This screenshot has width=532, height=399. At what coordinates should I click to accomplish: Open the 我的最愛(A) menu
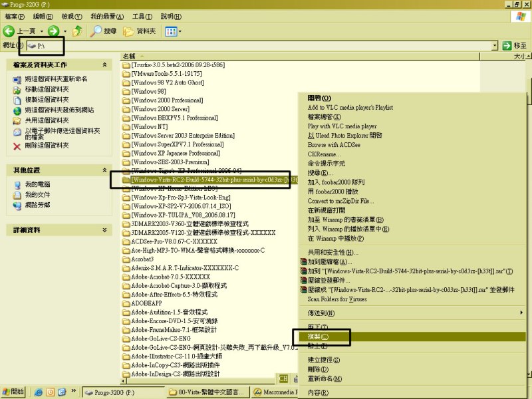107,16
